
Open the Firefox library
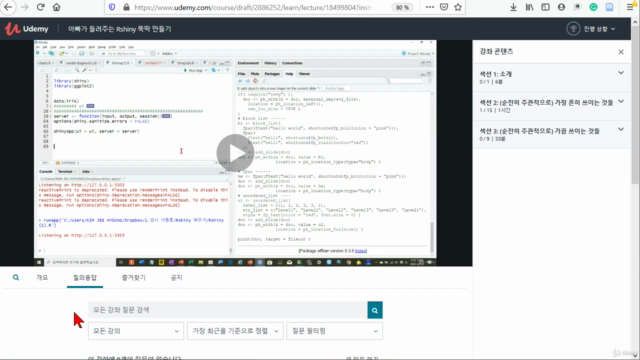[529, 7]
